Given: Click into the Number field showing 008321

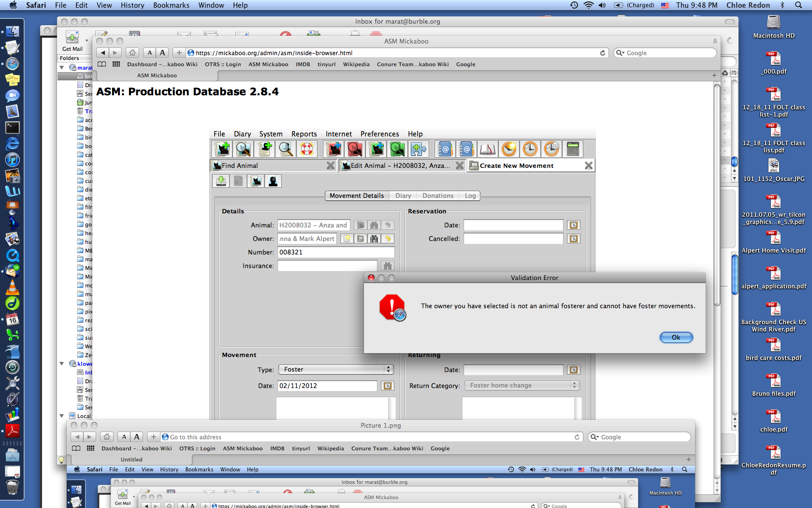Looking at the screenshot, I should click(x=335, y=252).
